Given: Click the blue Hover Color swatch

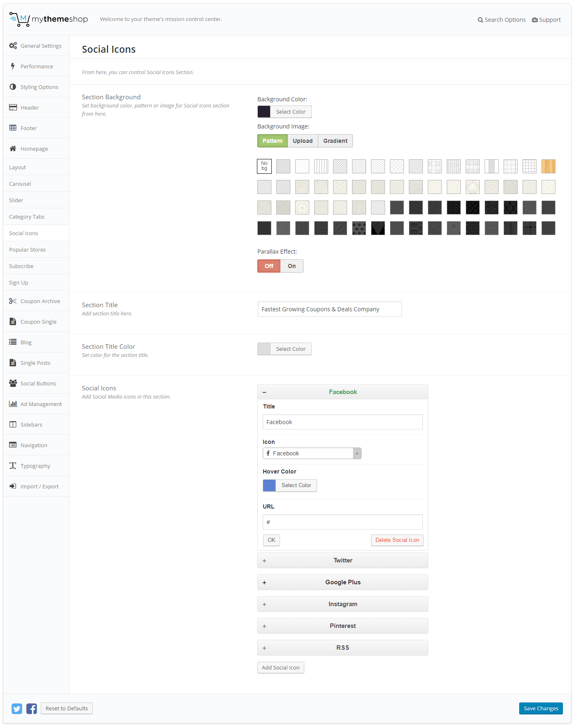Looking at the screenshot, I should [269, 485].
